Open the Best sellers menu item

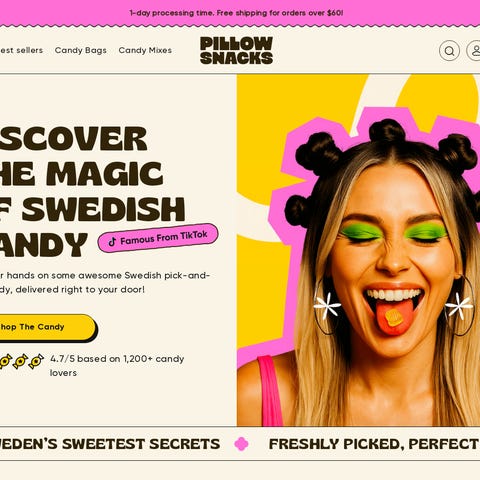(x=21, y=50)
